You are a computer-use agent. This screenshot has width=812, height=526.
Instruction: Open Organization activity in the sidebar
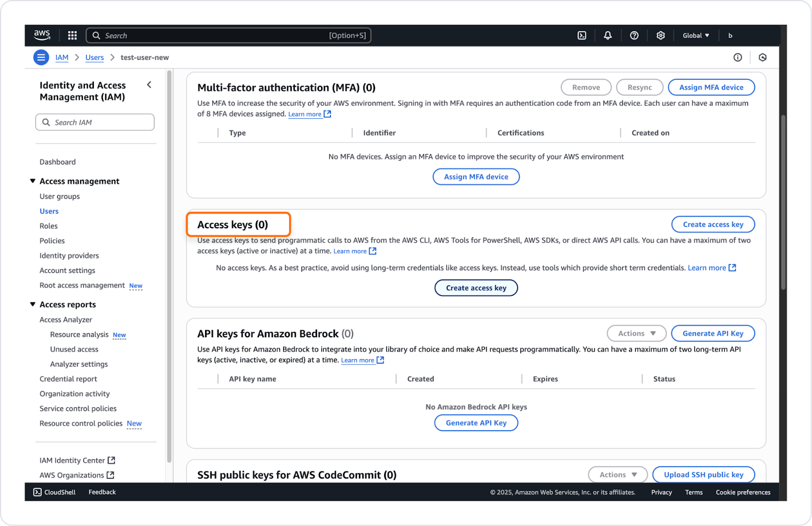click(75, 394)
